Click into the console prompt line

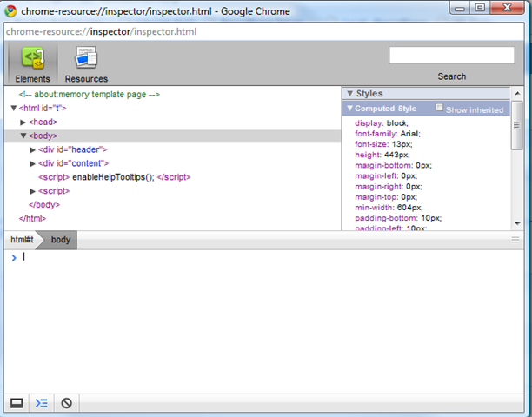[x=263, y=257]
